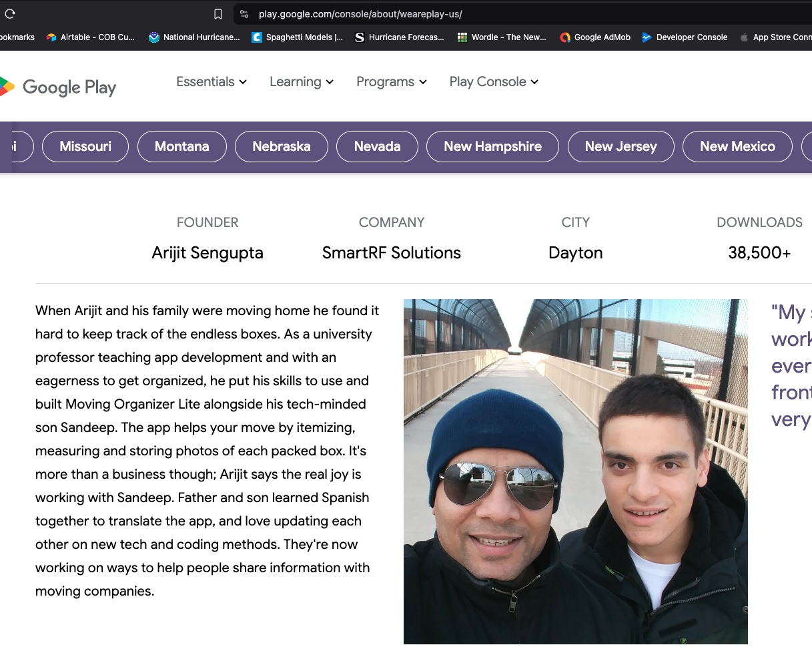The width and height of the screenshot is (812, 651).
Task: Open Developer Console bookmark icon
Action: (647, 37)
